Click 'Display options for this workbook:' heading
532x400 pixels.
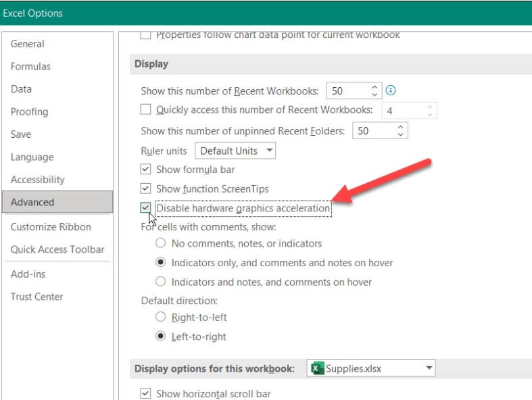pos(214,368)
